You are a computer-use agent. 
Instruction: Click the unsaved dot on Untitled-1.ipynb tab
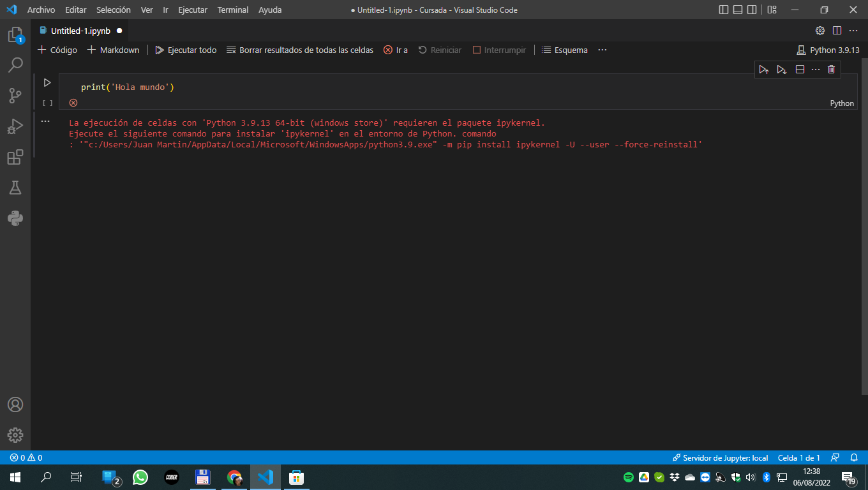(119, 31)
